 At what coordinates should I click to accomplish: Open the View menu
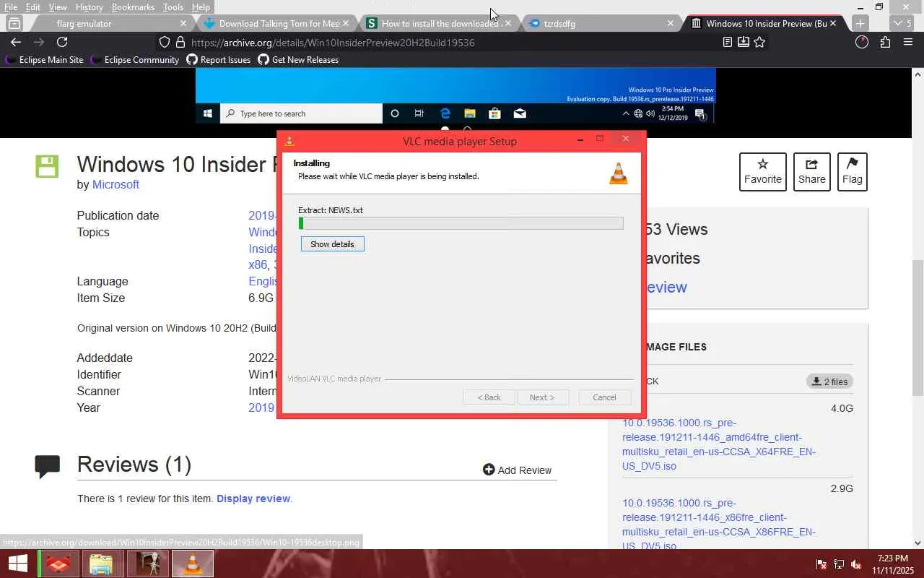[x=58, y=7]
